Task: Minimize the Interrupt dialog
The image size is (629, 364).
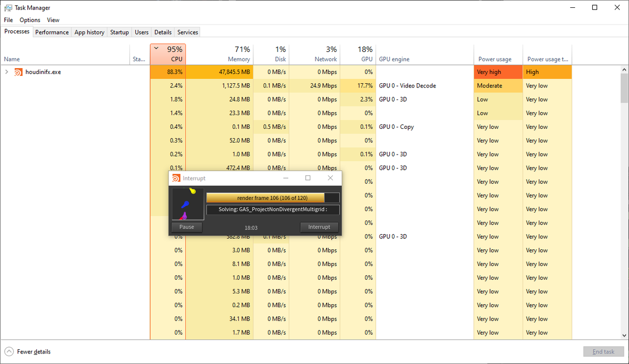Action: (286, 178)
